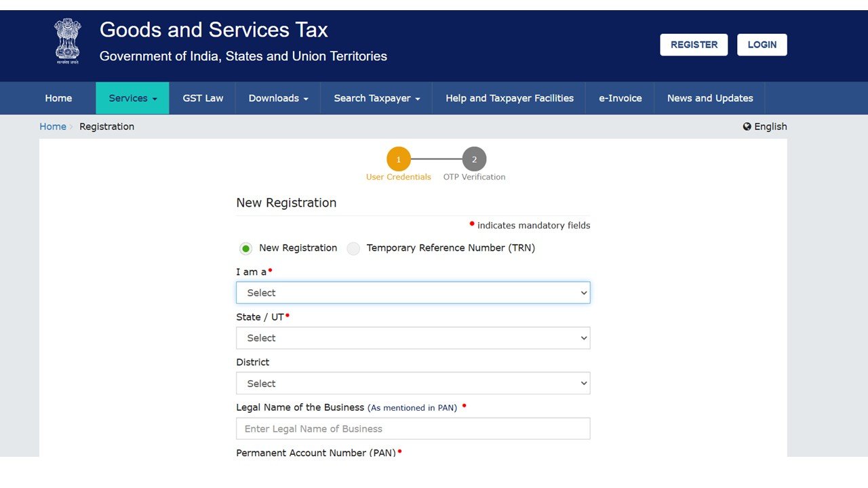Image resolution: width=868 pixels, height=488 pixels.
Task: Select the New Registration radio button
Action: coord(246,249)
